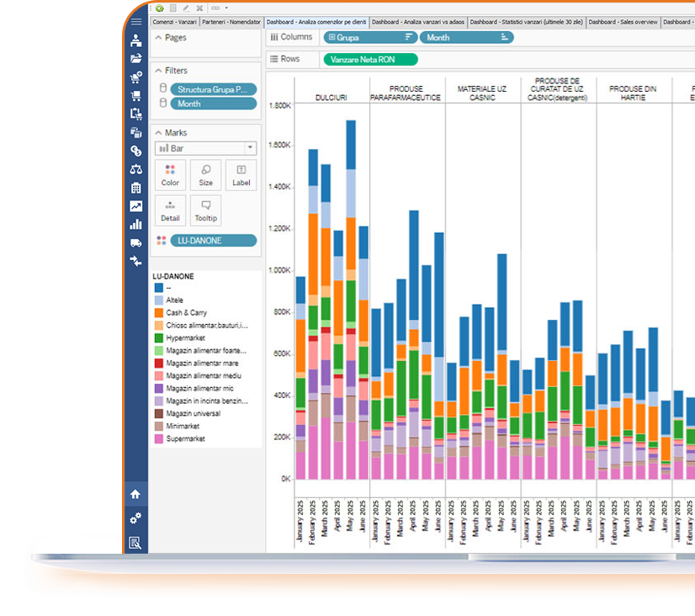The width and height of the screenshot is (695, 616).
Task: Open the Tooltip editor from the Marks card
Action: point(205,210)
